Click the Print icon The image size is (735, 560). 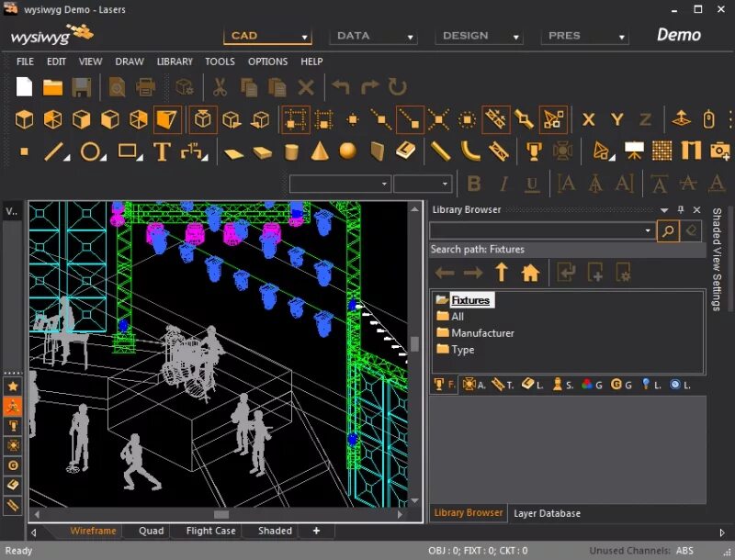[145, 87]
